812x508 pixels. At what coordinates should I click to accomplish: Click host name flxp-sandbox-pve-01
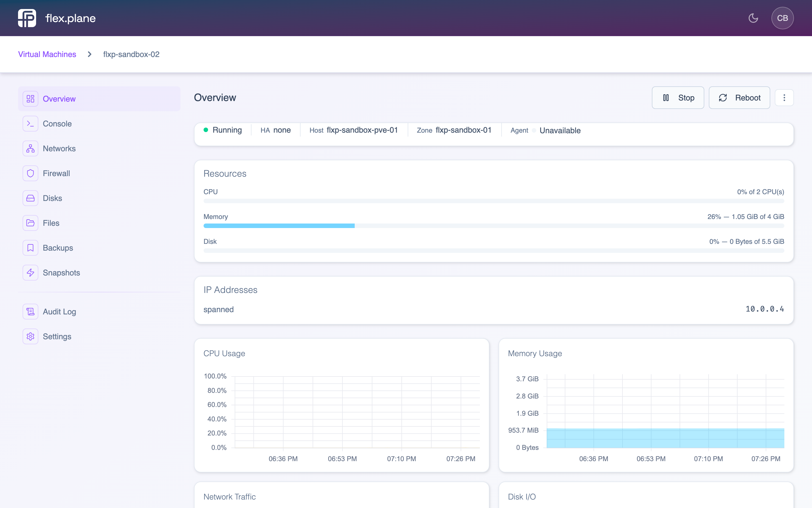click(x=362, y=130)
